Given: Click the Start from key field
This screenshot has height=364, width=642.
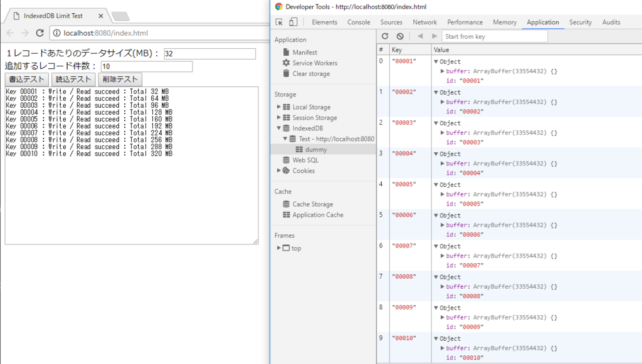Looking at the screenshot, I should point(495,36).
